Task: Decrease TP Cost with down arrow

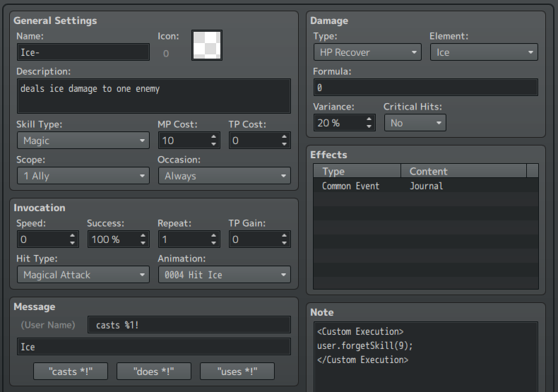Action: (284, 144)
